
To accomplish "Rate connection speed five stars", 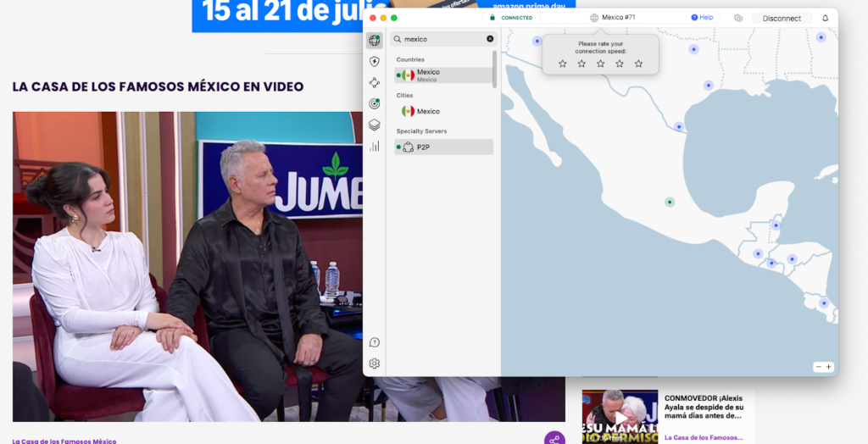I will [x=638, y=64].
